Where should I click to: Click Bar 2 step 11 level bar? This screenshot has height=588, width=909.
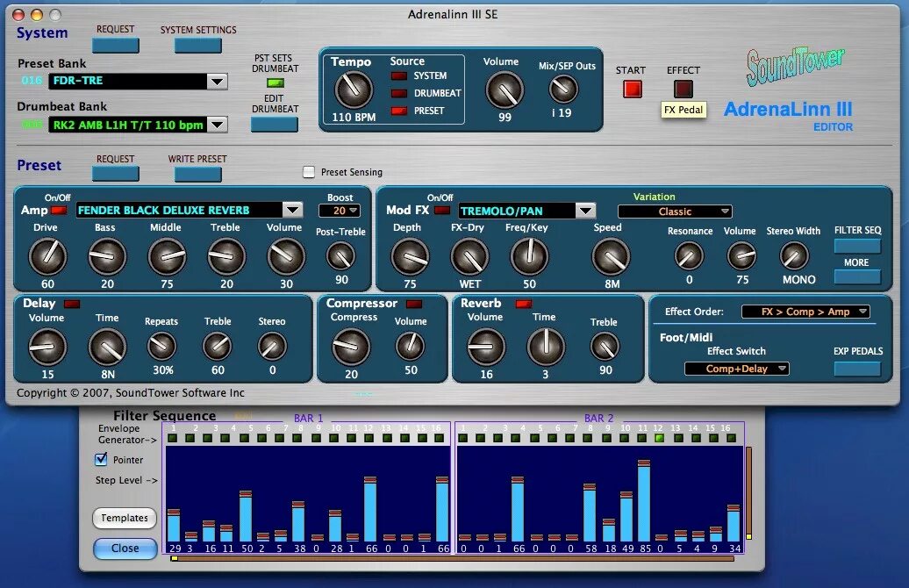point(643,500)
